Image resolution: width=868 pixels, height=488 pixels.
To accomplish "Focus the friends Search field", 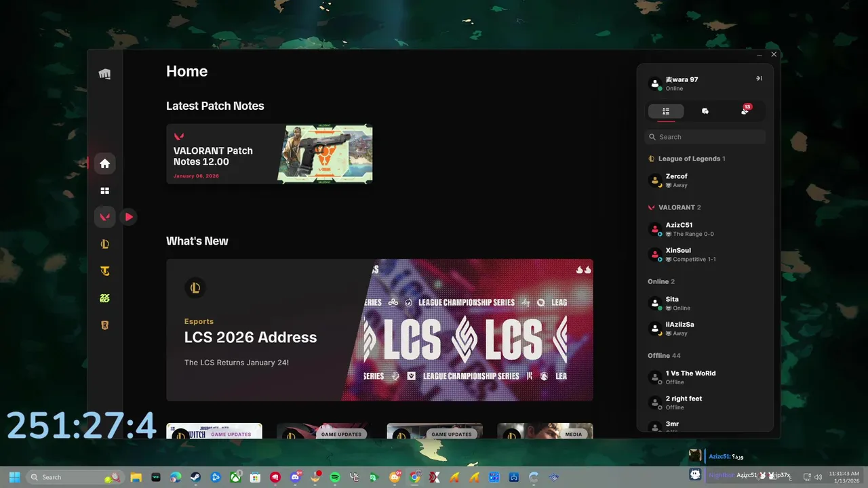I will (705, 137).
